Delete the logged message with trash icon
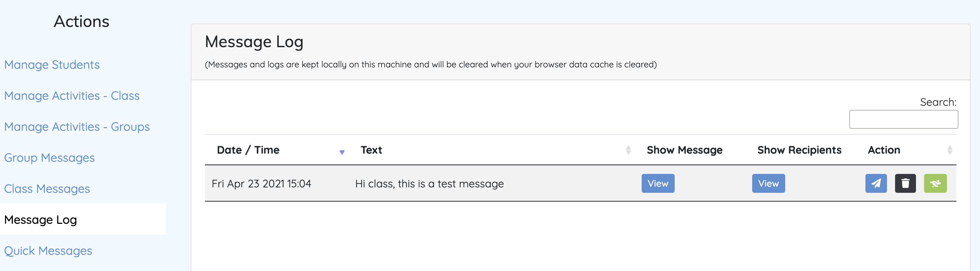 (x=905, y=183)
